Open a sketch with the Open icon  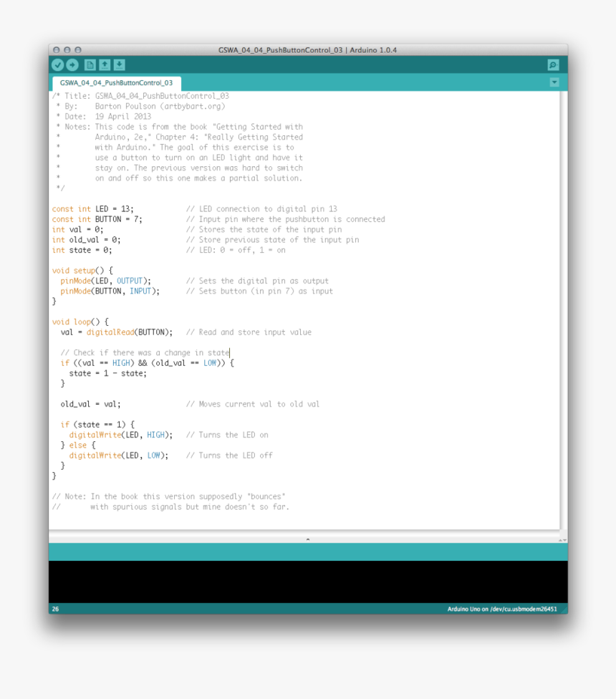click(105, 65)
